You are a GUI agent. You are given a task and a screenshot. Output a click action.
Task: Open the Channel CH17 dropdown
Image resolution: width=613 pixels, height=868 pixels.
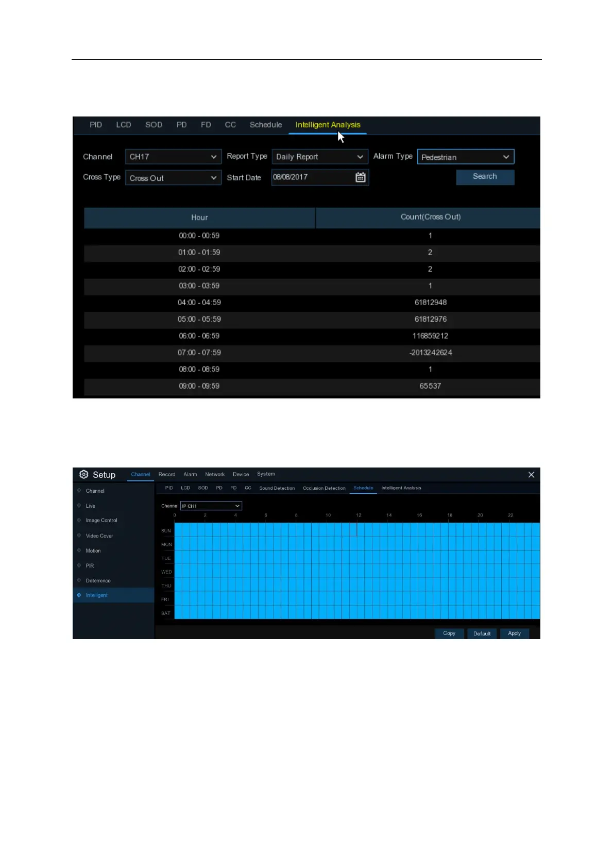(x=173, y=157)
